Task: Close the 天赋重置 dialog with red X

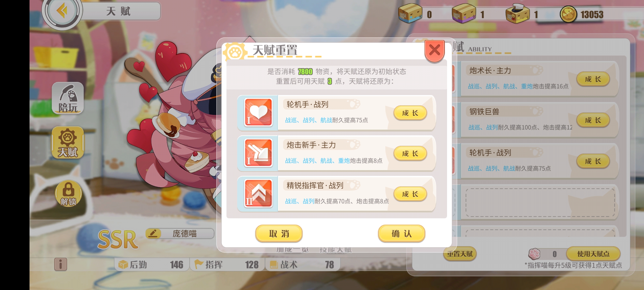Action: [x=434, y=50]
